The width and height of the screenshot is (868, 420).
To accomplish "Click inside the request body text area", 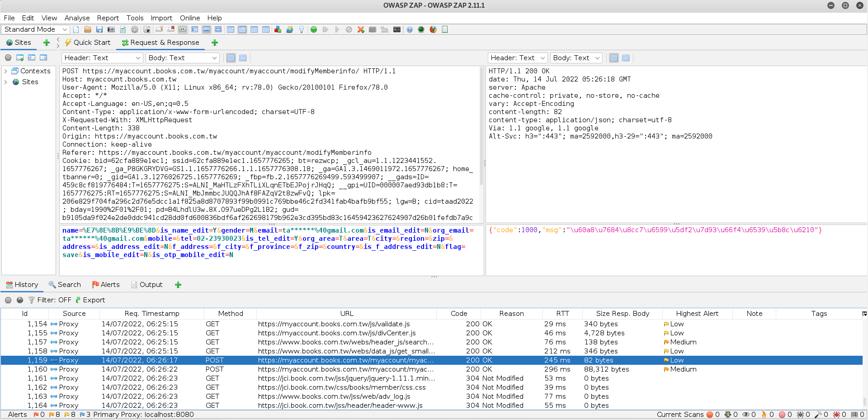I will [x=271, y=250].
